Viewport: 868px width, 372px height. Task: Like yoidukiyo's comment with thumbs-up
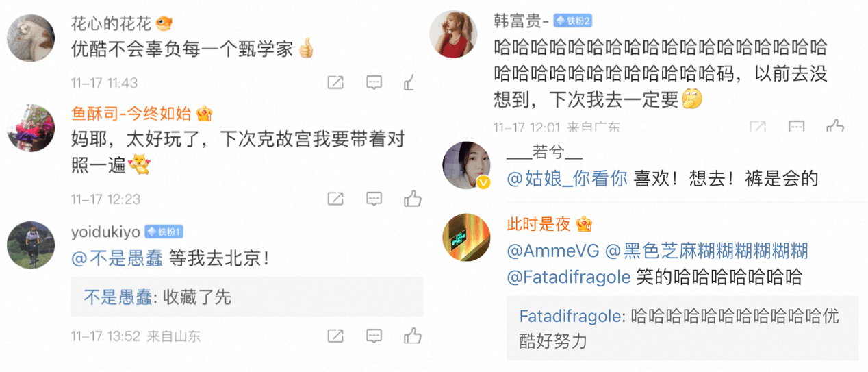(x=412, y=336)
